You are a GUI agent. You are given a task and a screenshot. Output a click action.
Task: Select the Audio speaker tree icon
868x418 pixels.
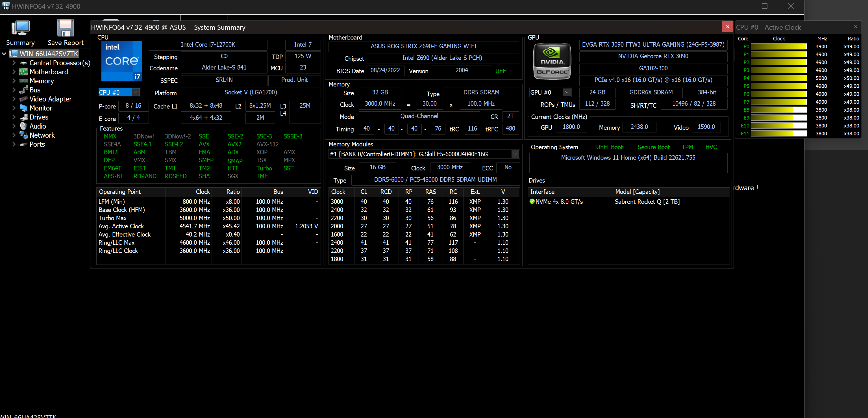24,126
